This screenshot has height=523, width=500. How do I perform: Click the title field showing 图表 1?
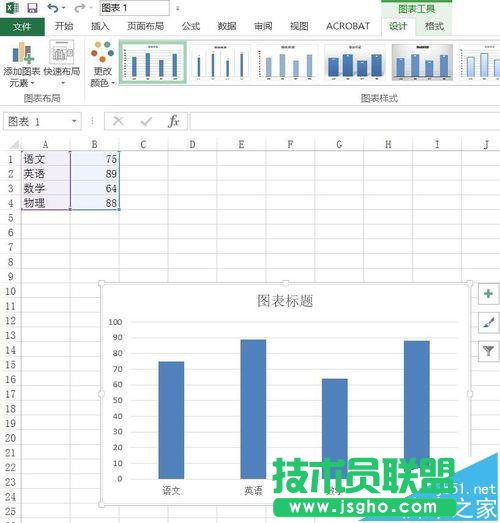click(x=134, y=8)
